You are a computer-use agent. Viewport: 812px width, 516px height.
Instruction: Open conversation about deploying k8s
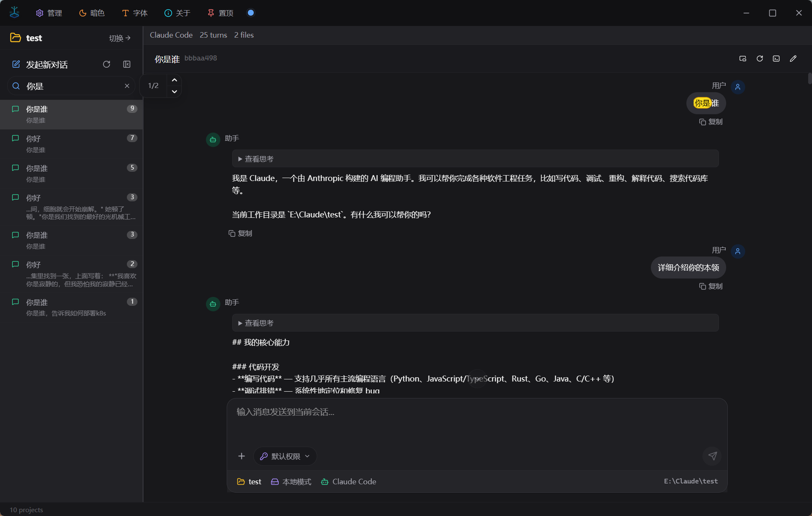coord(71,307)
